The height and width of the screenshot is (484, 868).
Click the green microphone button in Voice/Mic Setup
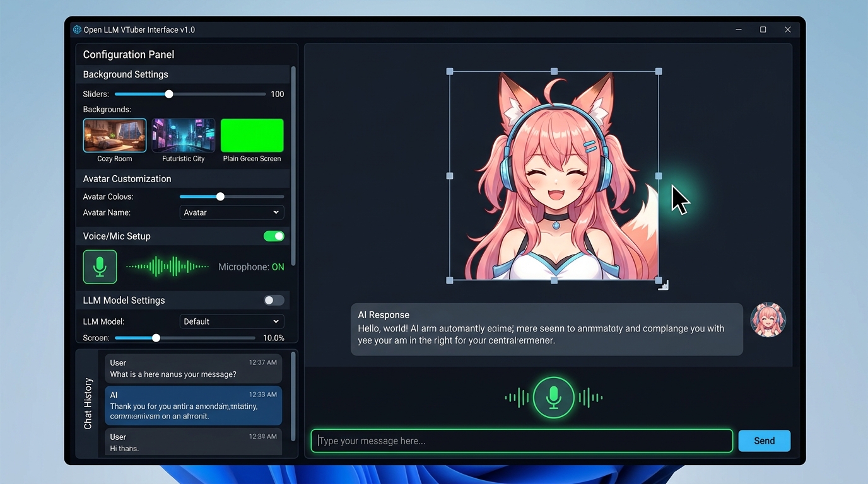click(100, 267)
